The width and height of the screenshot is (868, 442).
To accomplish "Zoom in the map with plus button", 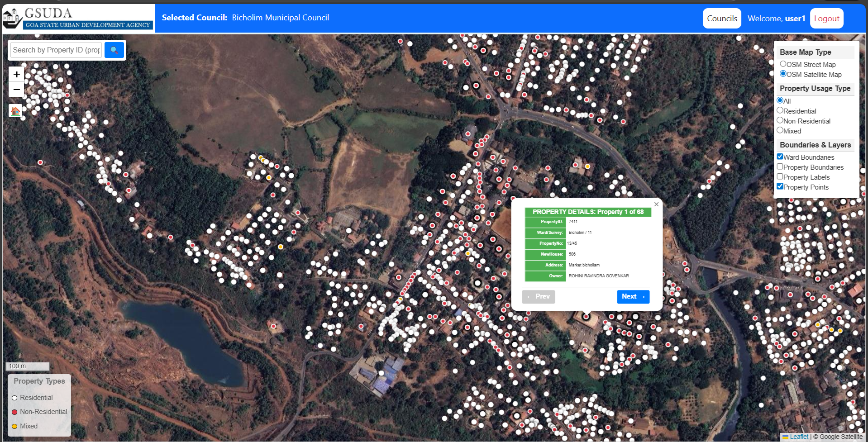I will [17, 74].
